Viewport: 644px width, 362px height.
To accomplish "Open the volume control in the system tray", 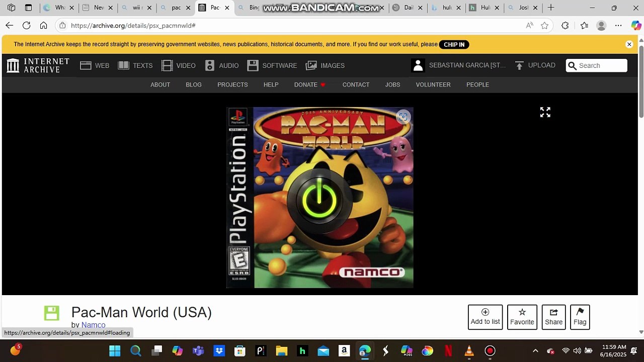I will click(577, 351).
